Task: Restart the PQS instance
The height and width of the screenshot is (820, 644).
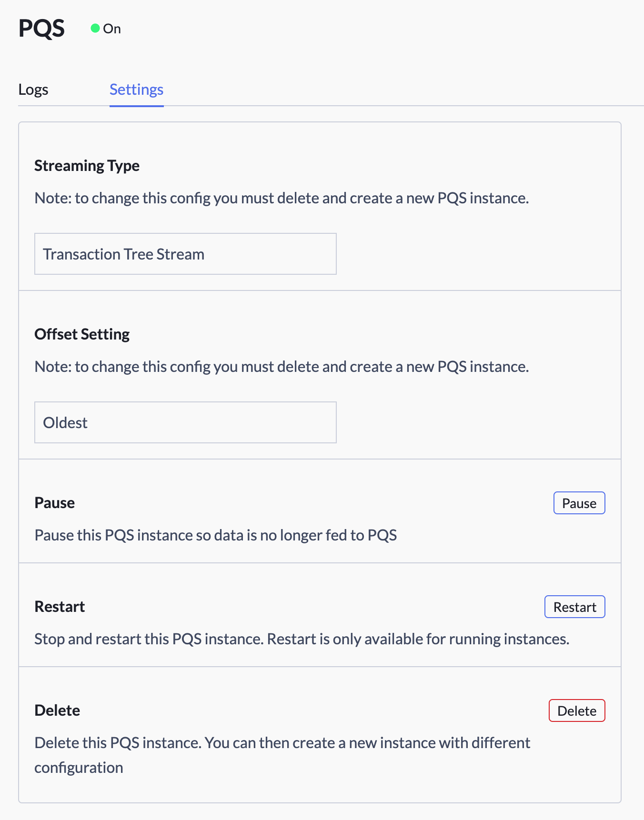Action: (x=574, y=607)
